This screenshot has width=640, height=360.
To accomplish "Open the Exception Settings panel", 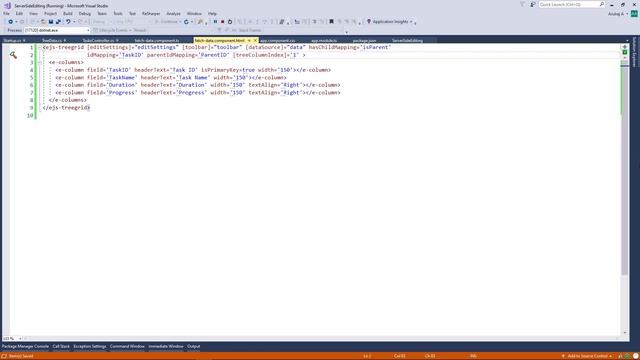I will coord(90,347).
